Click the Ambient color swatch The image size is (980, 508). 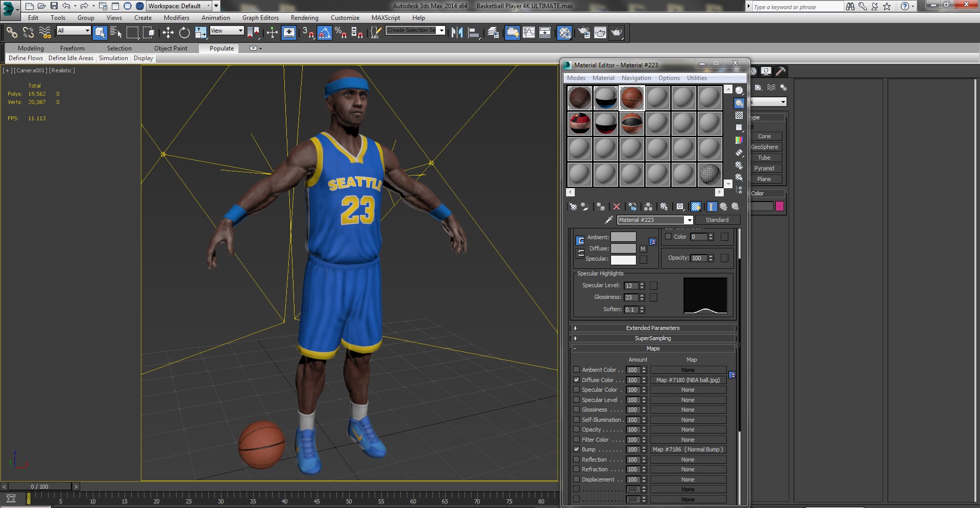(x=623, y=237)
